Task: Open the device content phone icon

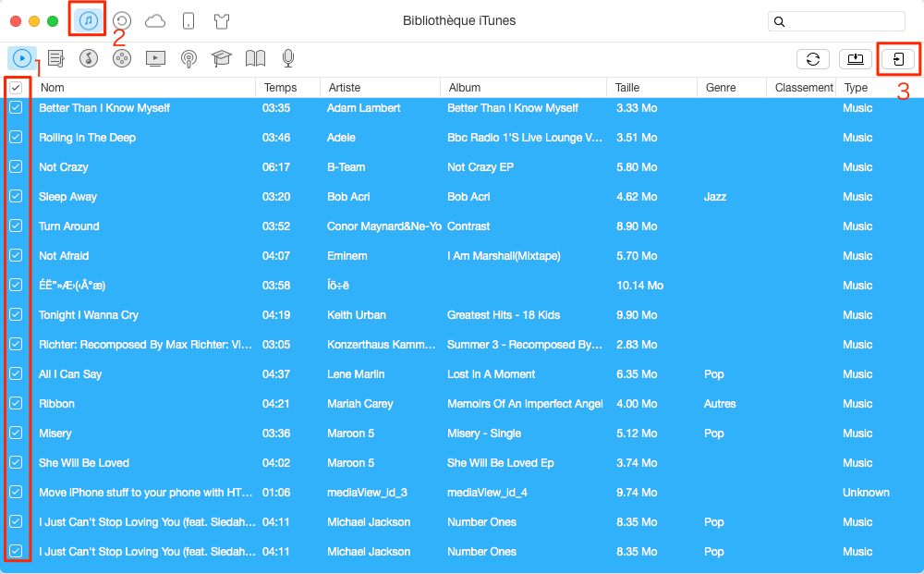Action: pyautogui.click(x=188, y=21)
